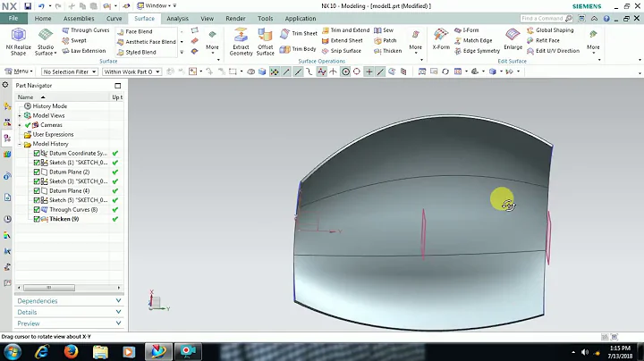This screenshot has width=644, height=361.
Task: Click the Face Blend tool
Action: tap(135, 31)
